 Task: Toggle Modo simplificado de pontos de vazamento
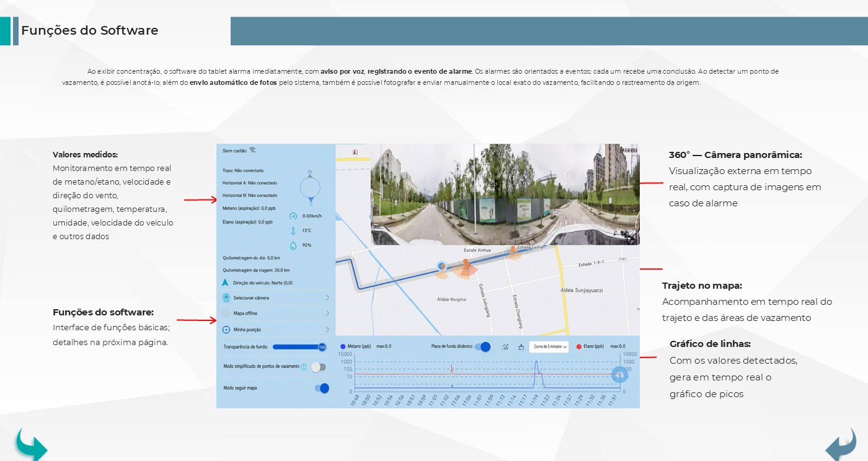coord(318,367)
